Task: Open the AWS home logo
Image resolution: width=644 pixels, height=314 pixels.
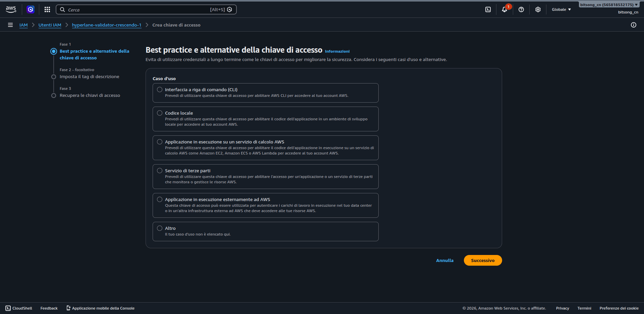Action: click(x=11, y=9)
